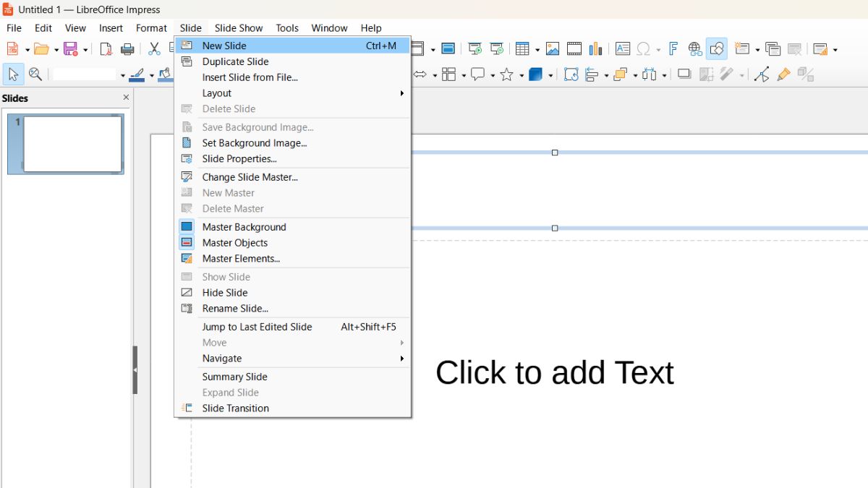Select Rename Slide… menu entry
The width and height of the screenshot is (868, 488).
tap(293, 309)
